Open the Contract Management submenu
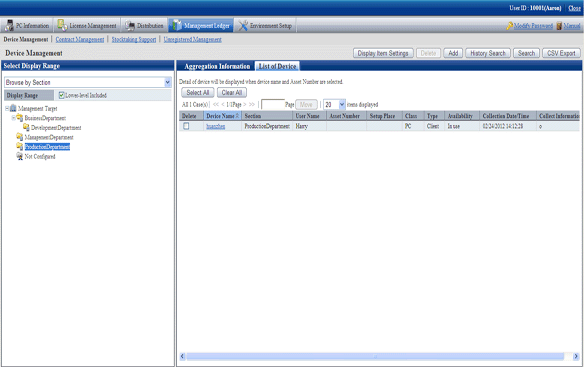This screenshot has width=584, height=367. [80, 39]
